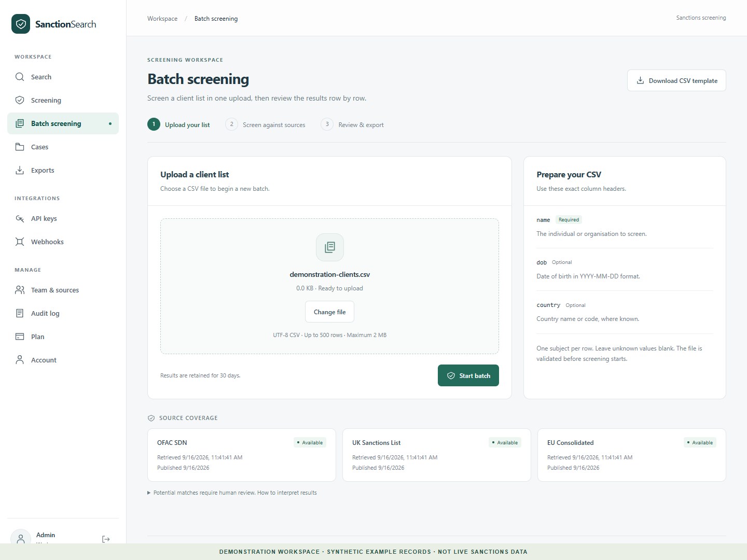Click the Cases folder icon

(20, 147)
